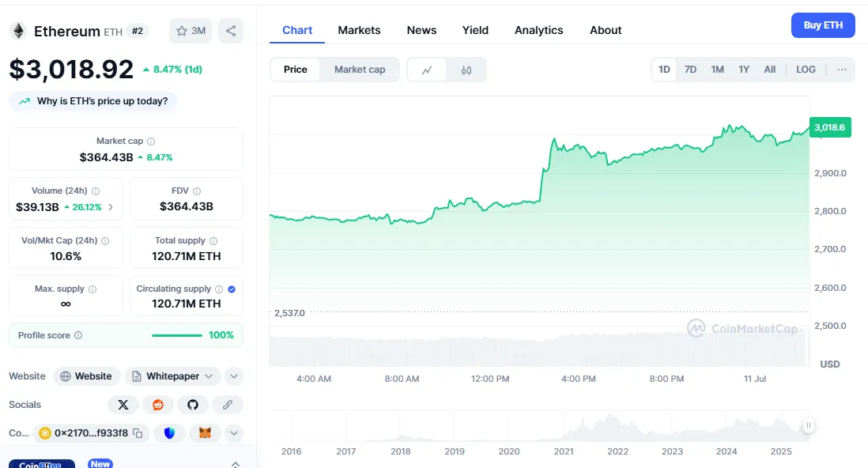
Task: Open Ethereum's X social profile icon
Action: pyautogui.click(x=123, y=405)
